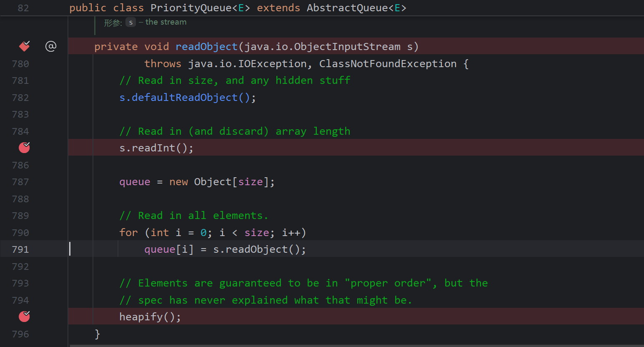
Task: Click the heapify() method call
Action: (x=150, y=317)
